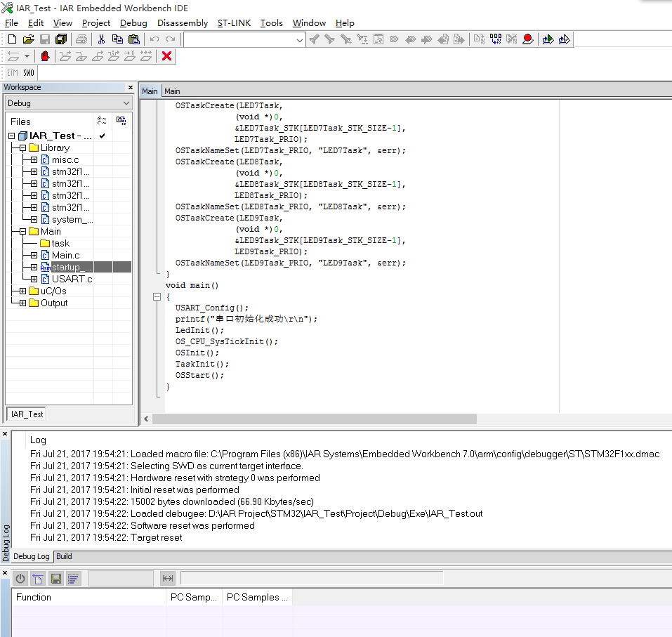Viewport: 672px width, 637px height.
Task: Switch to the Debug Log tab
Action: tap(32, 556)
